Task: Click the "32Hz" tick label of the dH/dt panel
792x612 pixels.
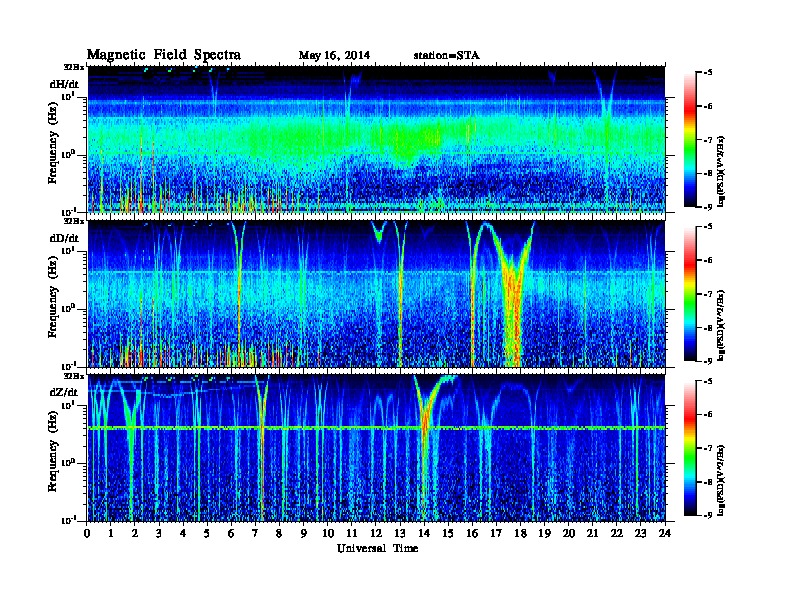Action: pos(74,67)
